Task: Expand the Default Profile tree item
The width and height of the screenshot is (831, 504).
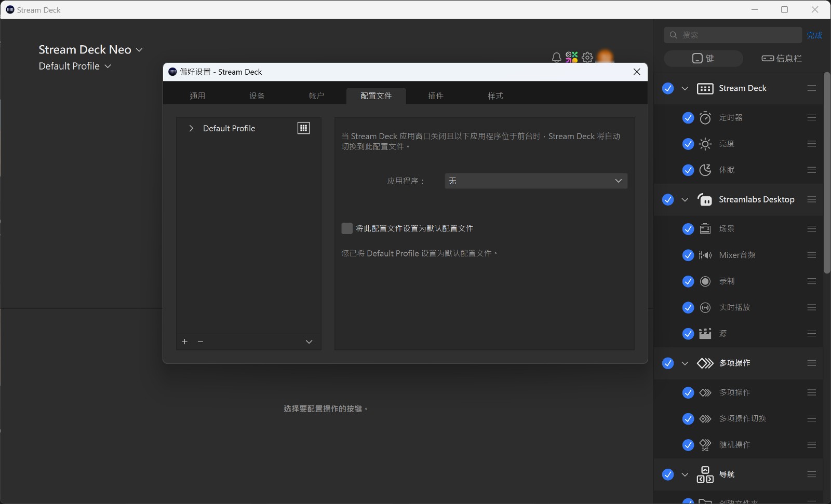Action: click(x=191, y=128)
